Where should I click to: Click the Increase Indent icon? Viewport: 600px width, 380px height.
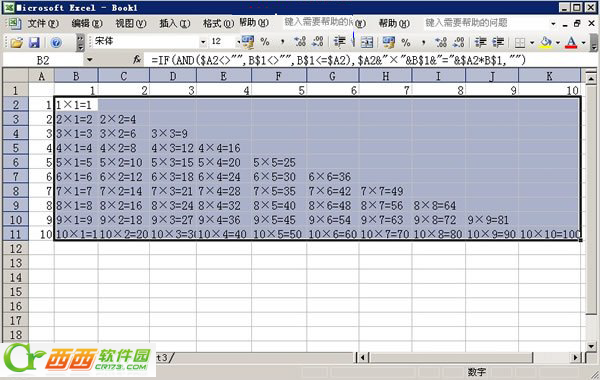point(497,42)
